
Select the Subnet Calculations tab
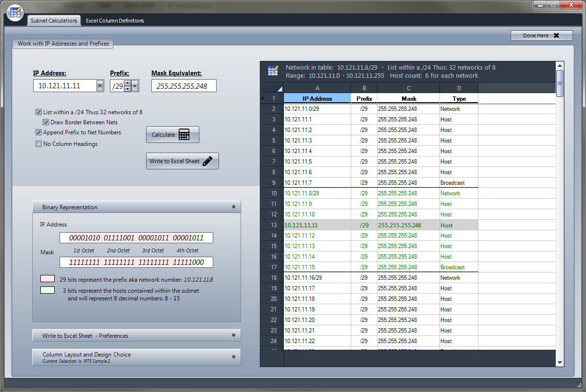53,21
